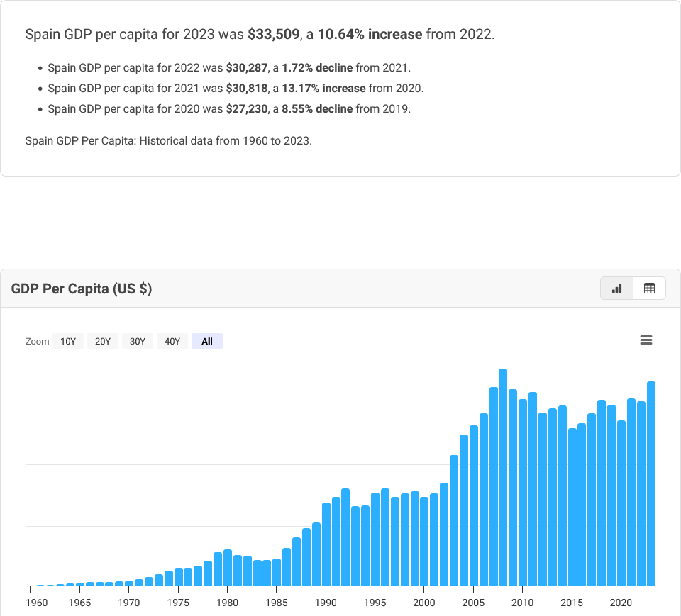Viewport: 681px width, 616px height.
Task: Click the 2023 bar at the chart's right edge
Action: point(651,483)
